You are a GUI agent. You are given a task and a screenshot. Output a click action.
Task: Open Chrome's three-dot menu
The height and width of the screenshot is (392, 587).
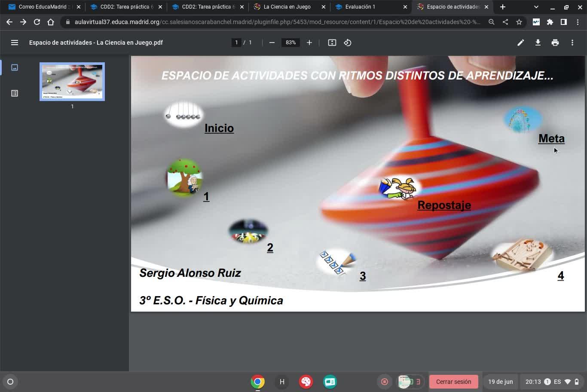[577, 22]
